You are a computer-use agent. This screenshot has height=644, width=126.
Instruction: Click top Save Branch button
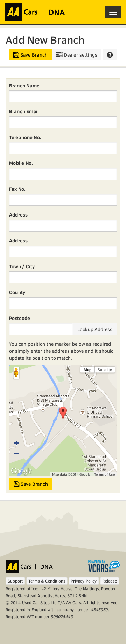click(x=30, y=55)
